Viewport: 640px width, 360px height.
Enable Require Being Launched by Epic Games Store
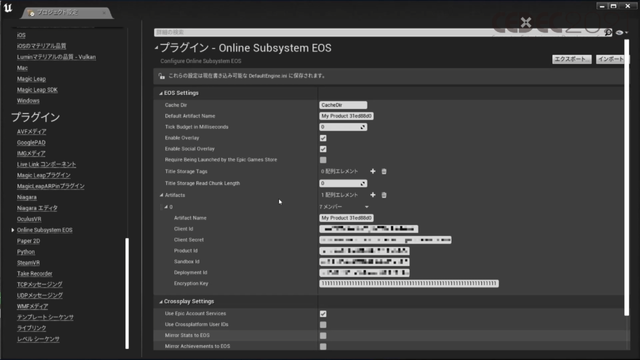pos(323,160)
